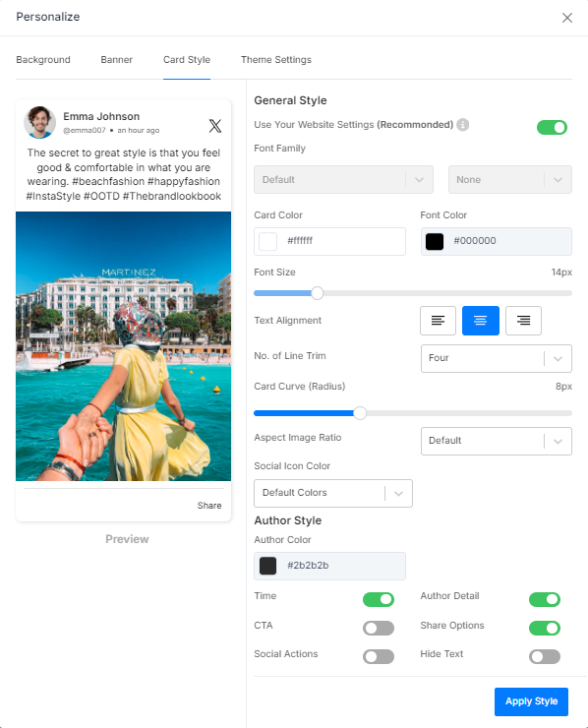Click the Preview label

(127, 539)
